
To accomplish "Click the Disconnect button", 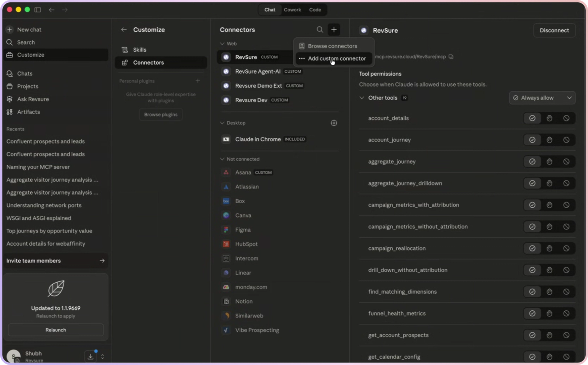I will [x=554, y=30].
